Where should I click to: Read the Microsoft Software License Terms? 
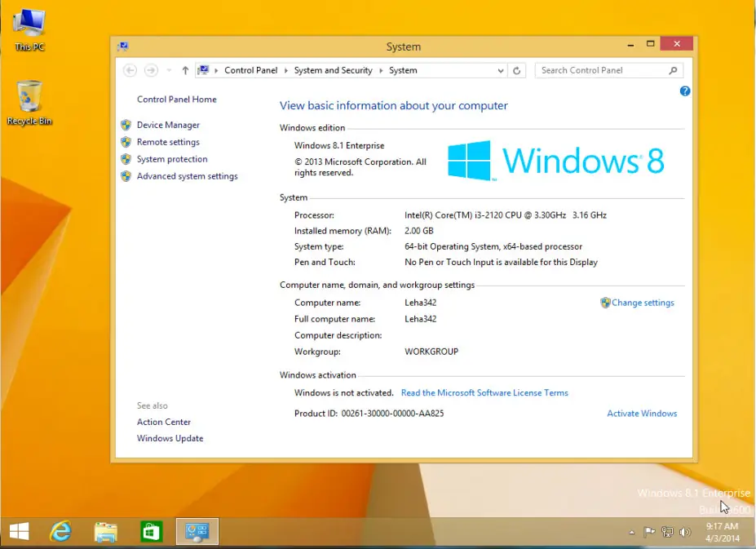point(484,392)
